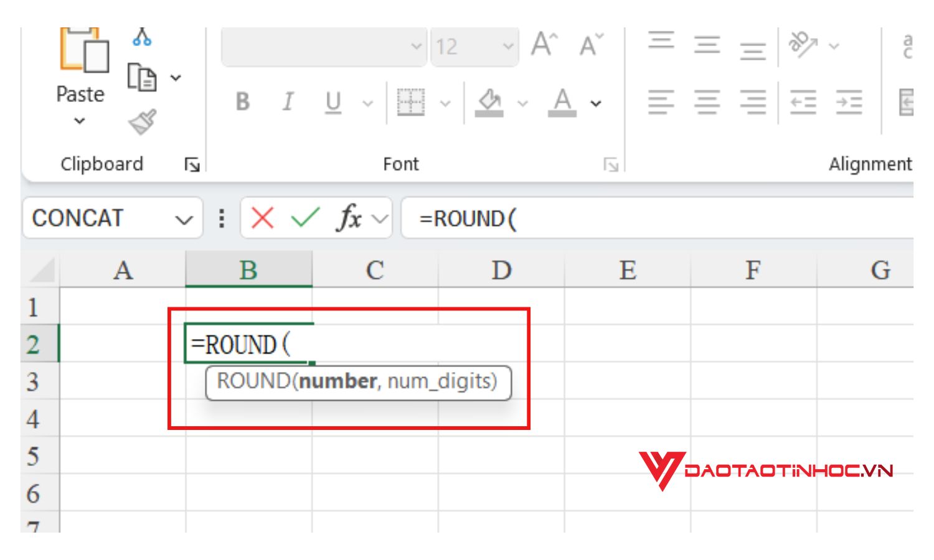Apply font color with the A icon
Screen dimensions: 934x560
[x=562, y=102]
